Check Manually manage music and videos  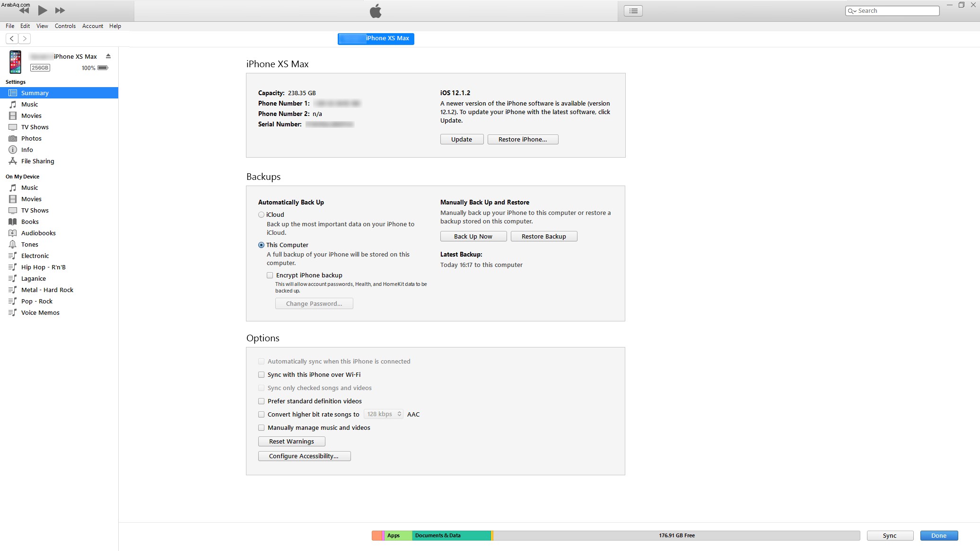pos(261,427)
